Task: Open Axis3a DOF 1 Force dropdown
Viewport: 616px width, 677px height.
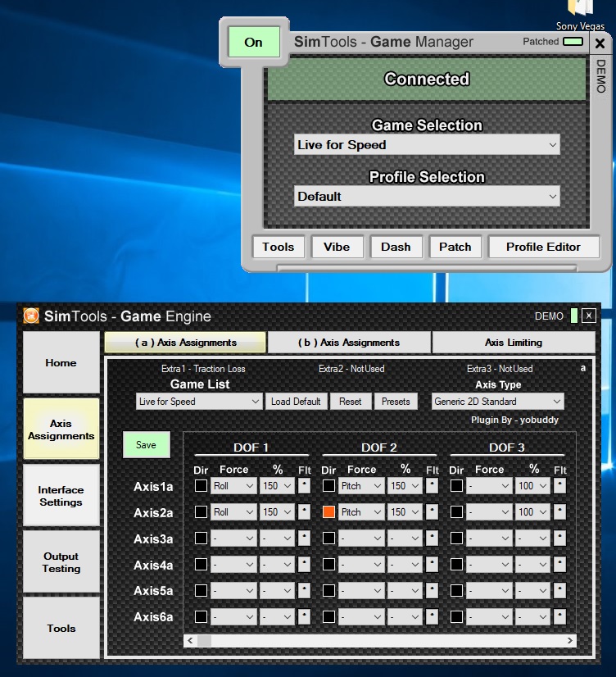Action: click(x=233, y=538)
